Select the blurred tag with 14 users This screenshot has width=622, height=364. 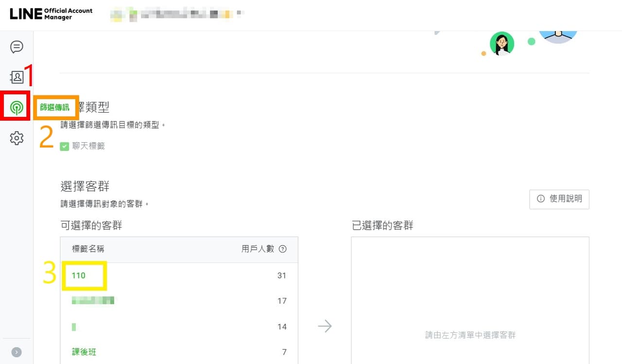pyautogui.click(x=74, y=327)
